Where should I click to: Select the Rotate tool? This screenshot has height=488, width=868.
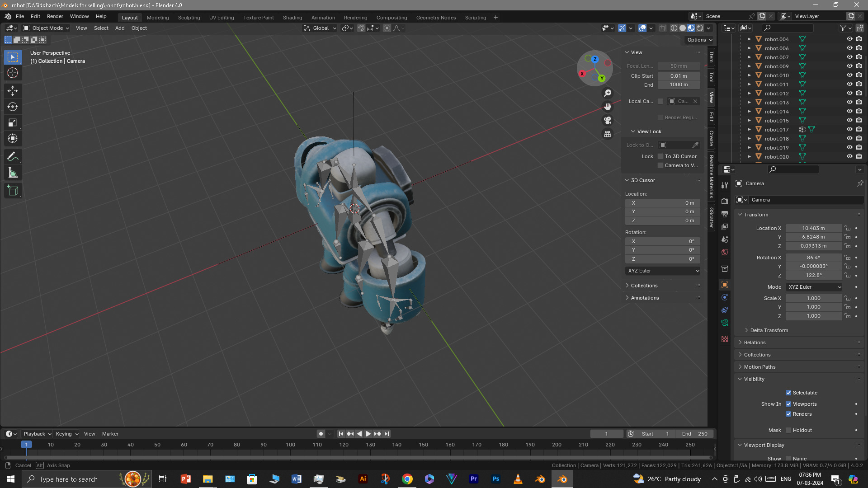click(x=13, y=107)
